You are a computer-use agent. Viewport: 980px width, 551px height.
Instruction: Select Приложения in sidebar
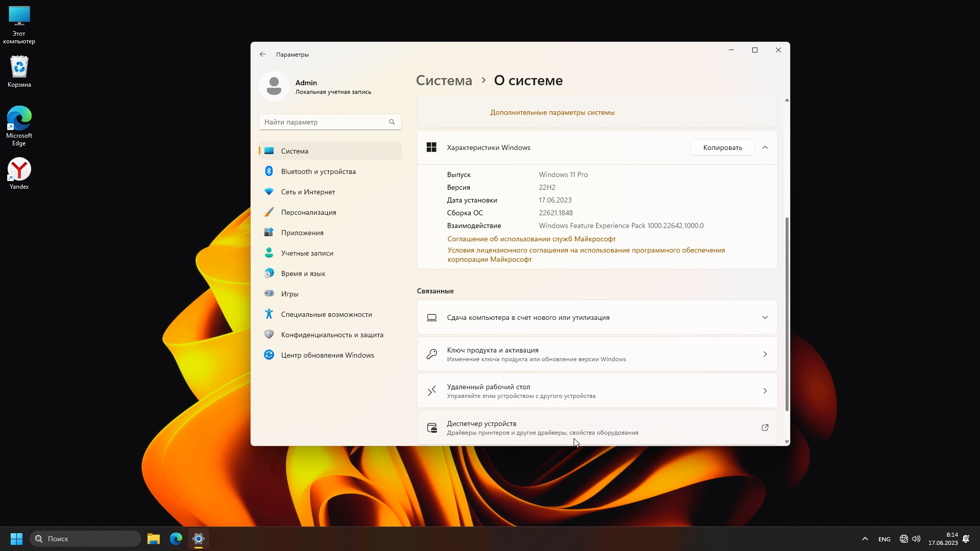302,233
